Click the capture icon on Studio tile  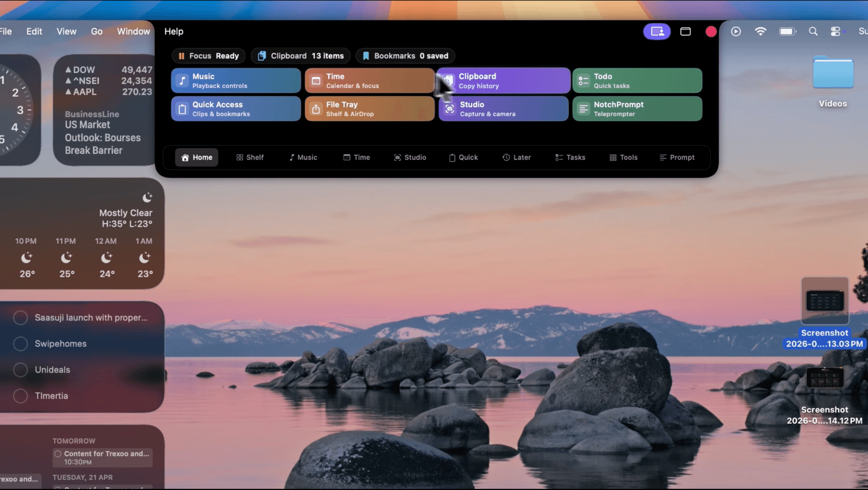[449, 109]
